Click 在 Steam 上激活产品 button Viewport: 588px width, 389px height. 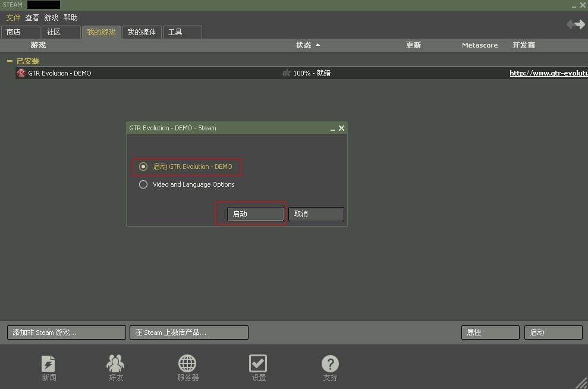pyautogui.click(x=189, y=332)
